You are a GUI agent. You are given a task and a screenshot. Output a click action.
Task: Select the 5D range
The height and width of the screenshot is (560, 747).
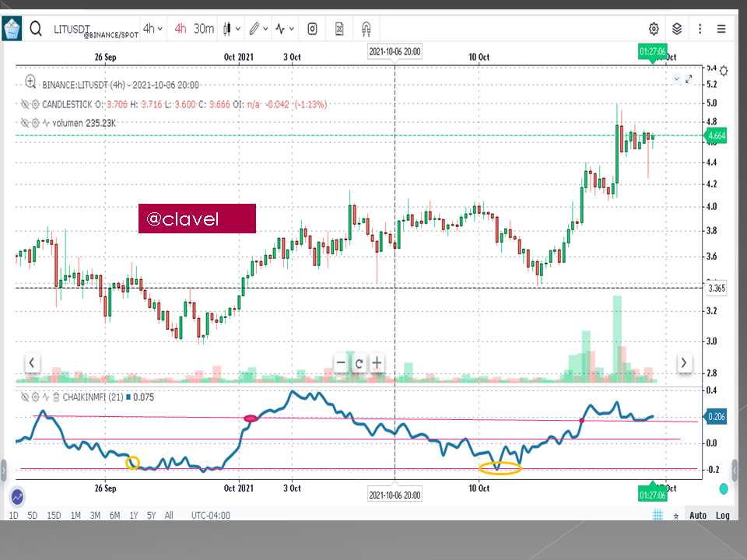[32, 515]
